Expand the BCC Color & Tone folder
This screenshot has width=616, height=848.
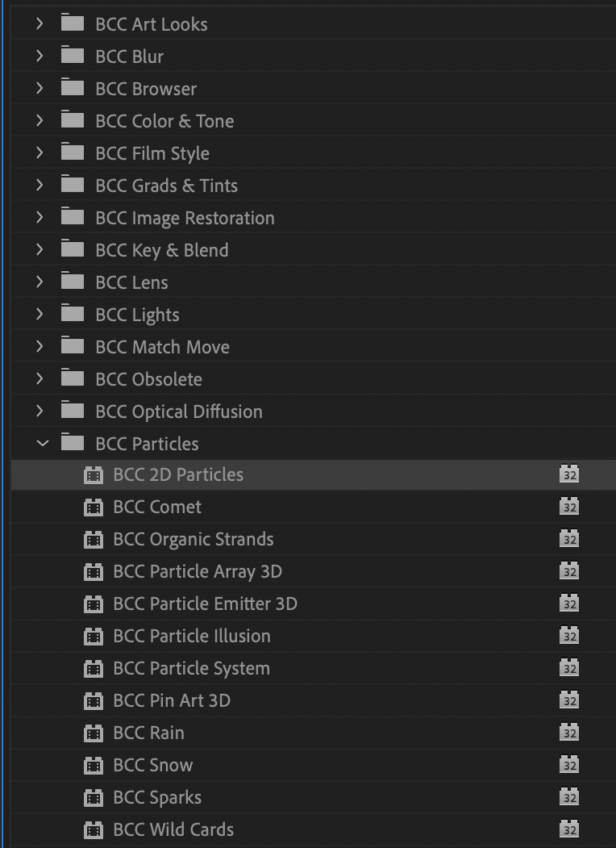[40, 121]
